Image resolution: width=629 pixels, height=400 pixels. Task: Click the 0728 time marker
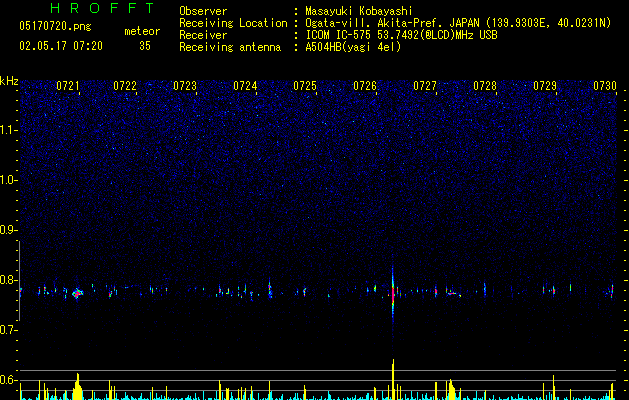[485, 86]
